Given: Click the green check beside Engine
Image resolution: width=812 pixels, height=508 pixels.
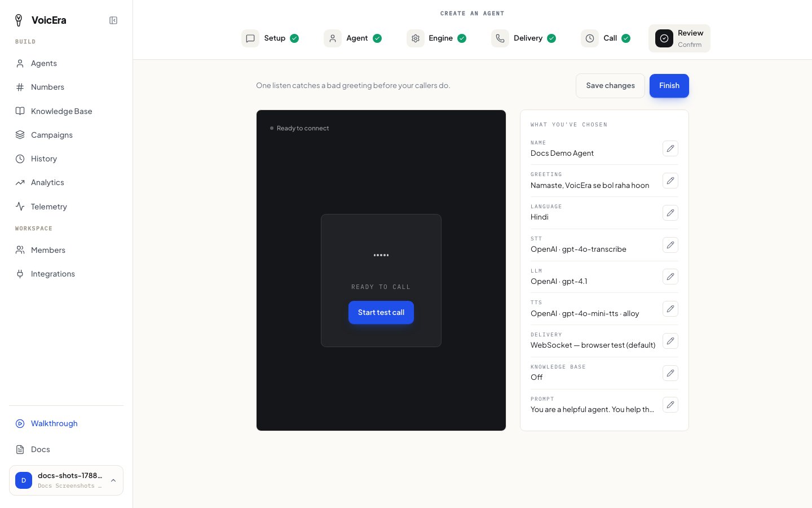Looking at the screenshot, I should point(462,38).
